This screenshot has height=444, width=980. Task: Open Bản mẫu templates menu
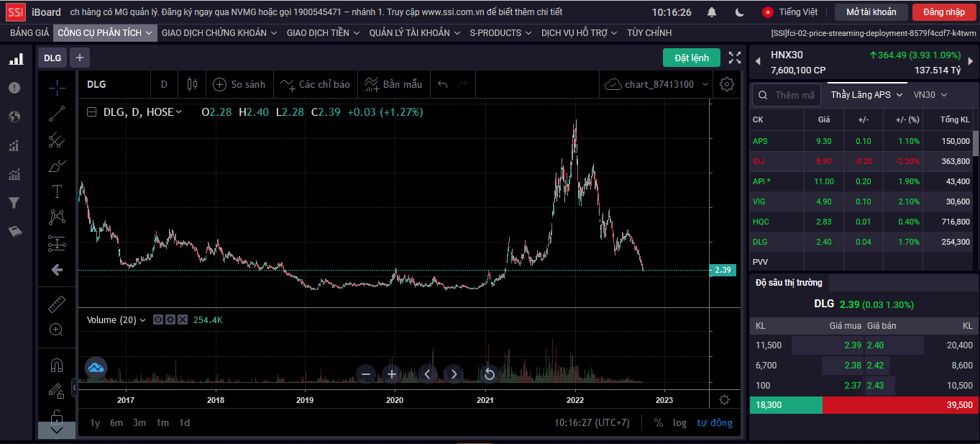[x=393, y=84]
